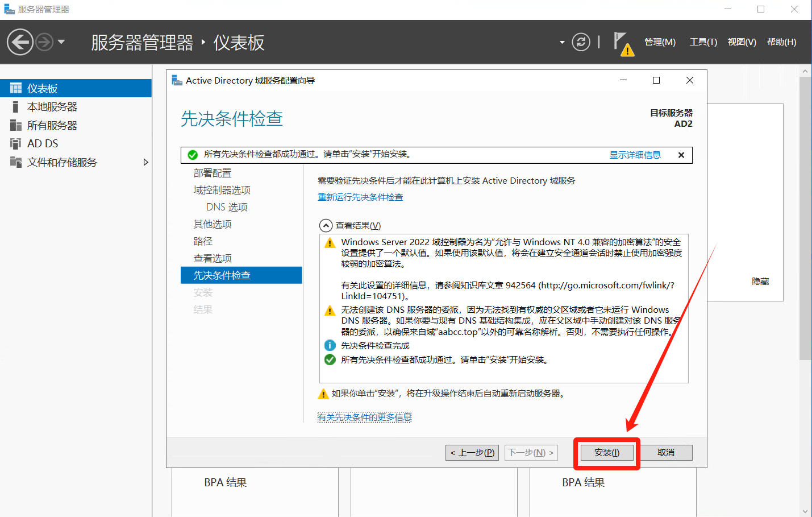This screenshot has height=517, width=812.
Task: Open the 视图(V) menu
Action: 742,42
